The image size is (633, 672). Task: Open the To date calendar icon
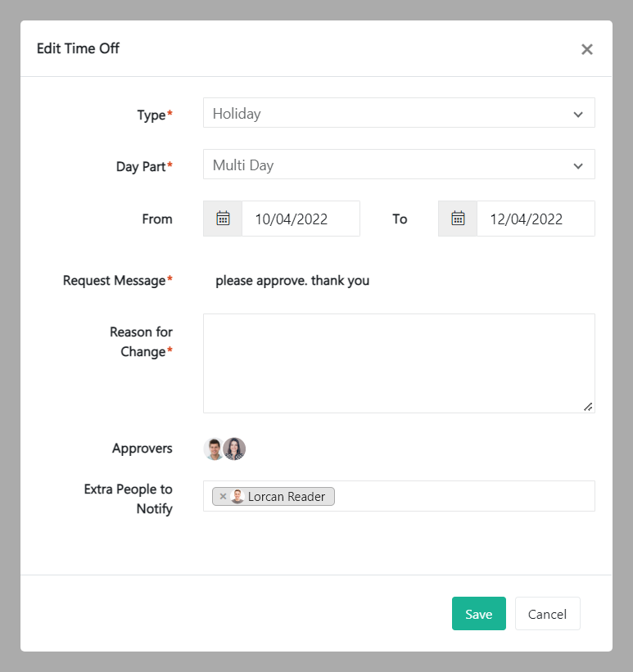[458, 219]
